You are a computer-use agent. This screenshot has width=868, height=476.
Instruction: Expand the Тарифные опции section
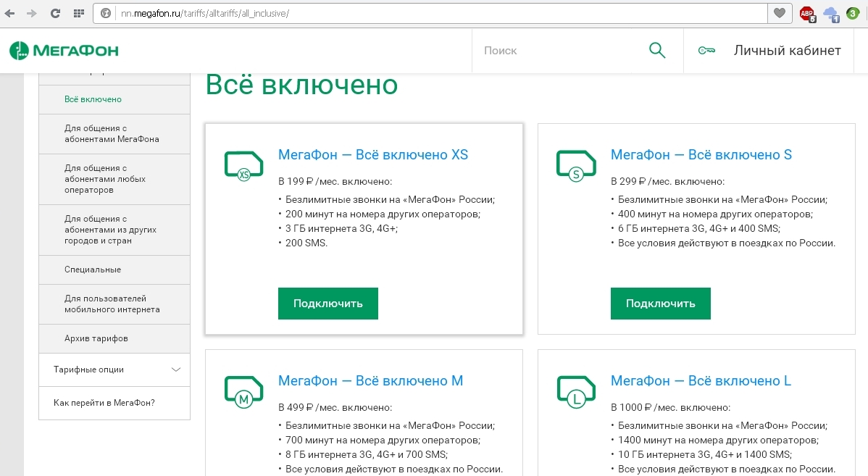tap(176, 369)
